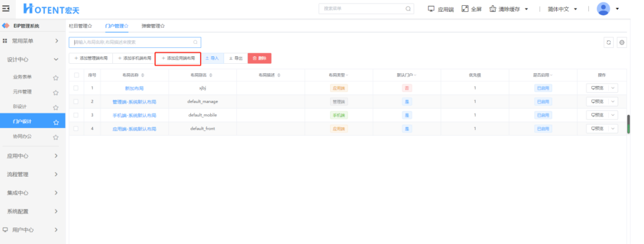Click 预览 for the 手机端-系统默认布局 row
This screenshot has width=644, height=244.
coord(597,115)
